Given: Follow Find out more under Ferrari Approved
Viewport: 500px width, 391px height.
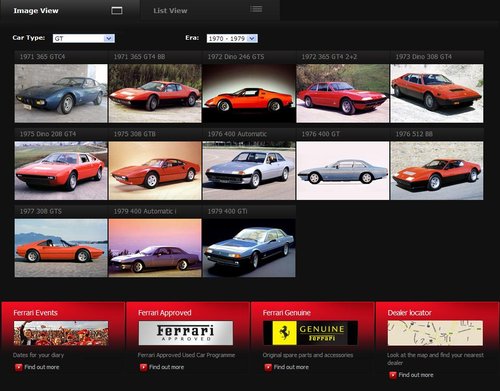Looking at the screenshot, I should pyautogui.click(x=166, y=367).
